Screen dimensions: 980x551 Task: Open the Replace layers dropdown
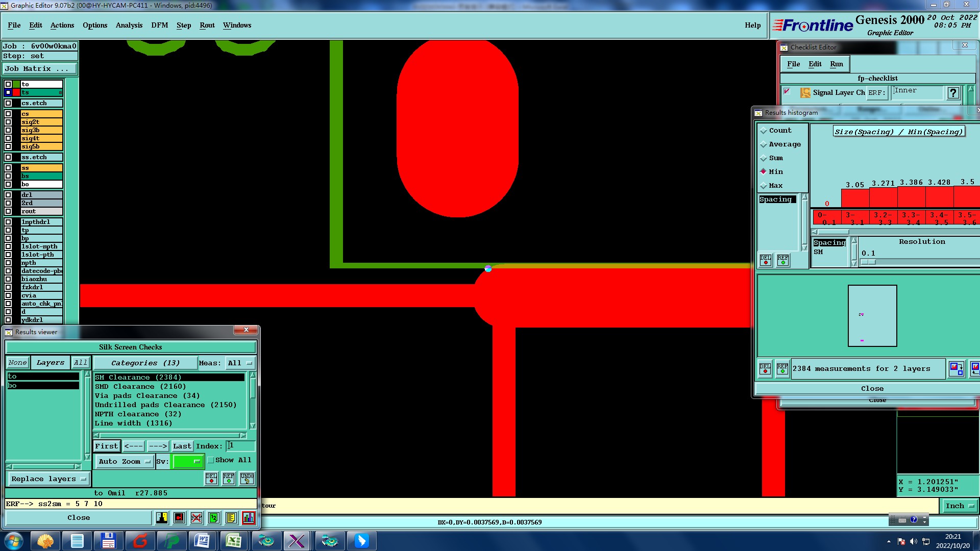click(48, 479)
